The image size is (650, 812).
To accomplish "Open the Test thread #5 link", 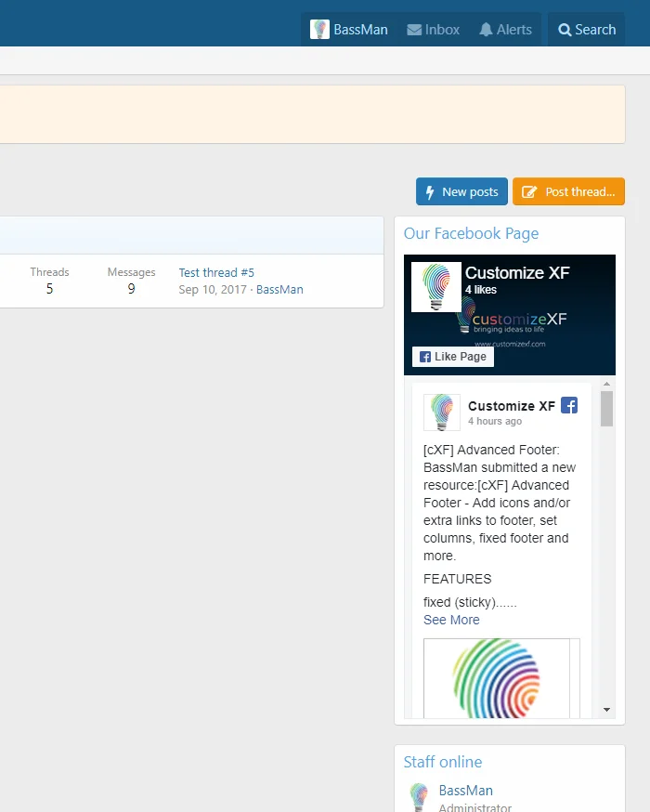I will pyautogui.click(x=216, y=272).
